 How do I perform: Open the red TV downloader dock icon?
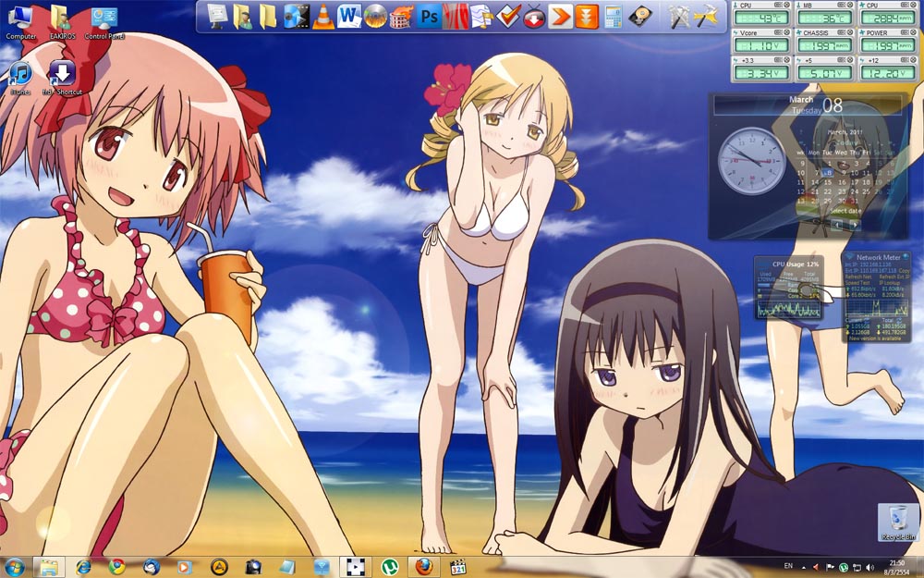[534, 17]
